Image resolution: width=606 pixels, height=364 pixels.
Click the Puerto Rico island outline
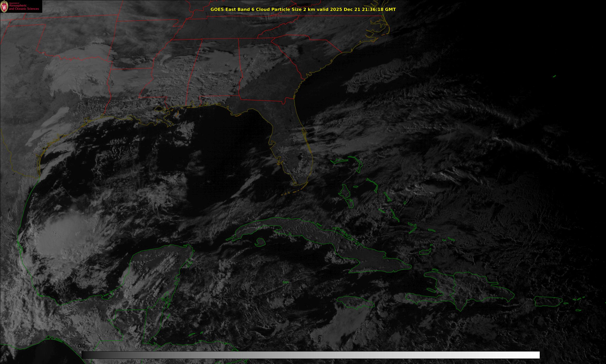point(548,301)
